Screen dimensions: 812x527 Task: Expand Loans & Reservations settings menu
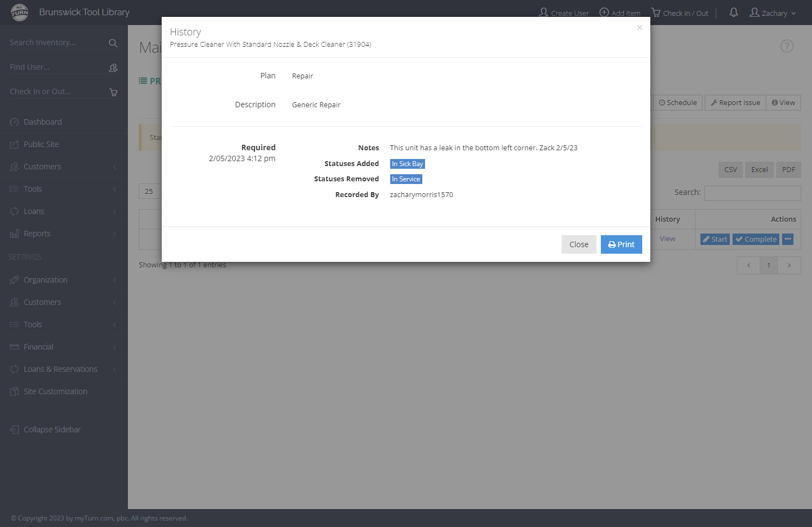tap(64, 369)
